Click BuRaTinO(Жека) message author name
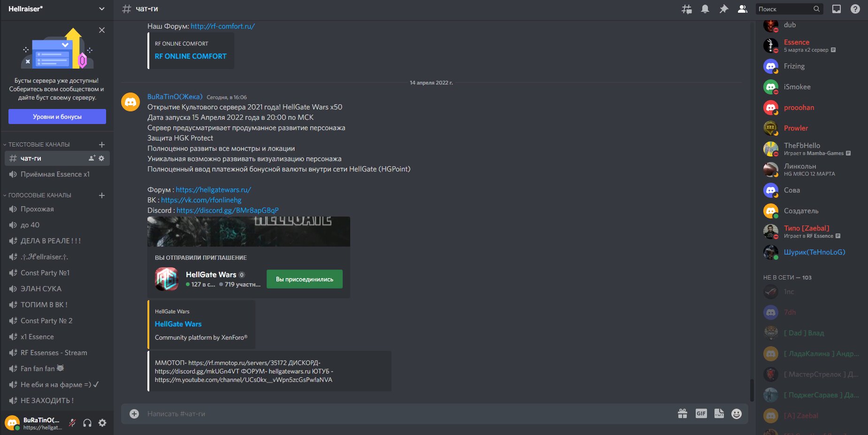 (175, 97)
